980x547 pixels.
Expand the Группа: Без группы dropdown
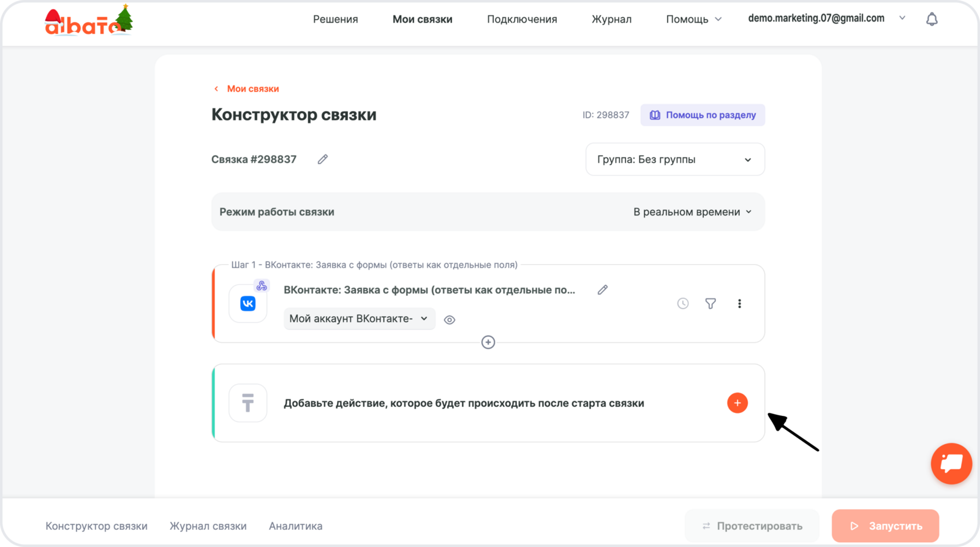[675, 159]
